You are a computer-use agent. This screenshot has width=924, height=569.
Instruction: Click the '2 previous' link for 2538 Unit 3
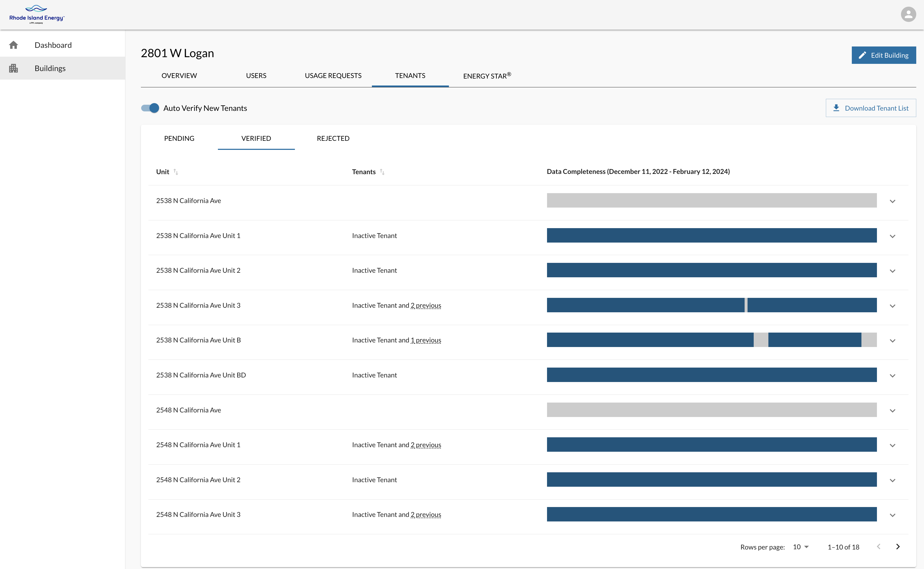425,306
